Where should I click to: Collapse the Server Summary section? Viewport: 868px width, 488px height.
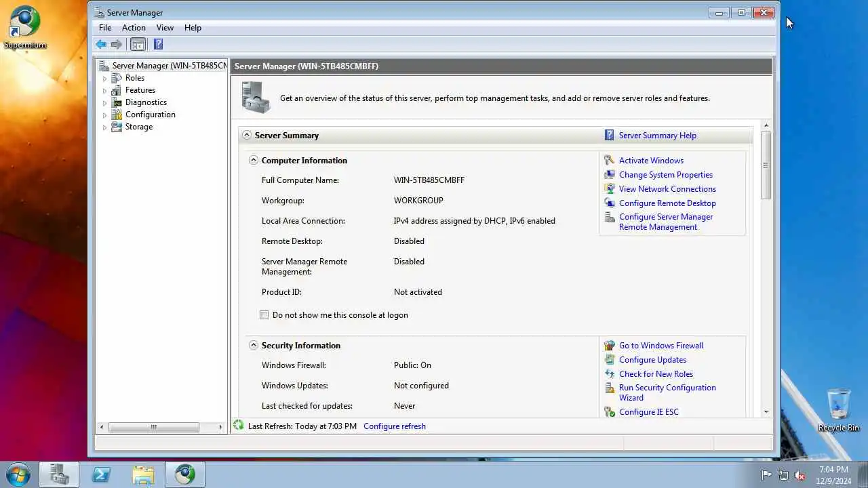pyautogui.click(x=247, y=135)
